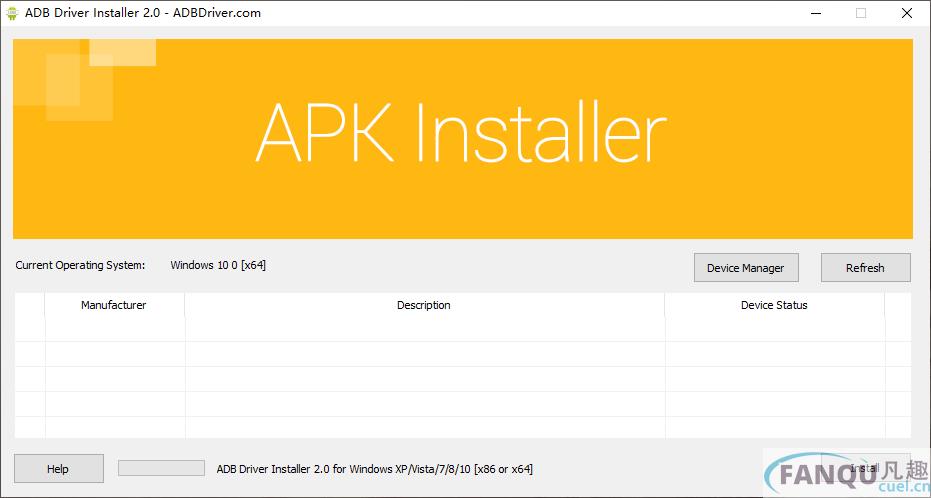Screen dimensions: 931x498
Task: Click the Device Status column header
Action: pyautogui.click(x=774, y=305)
